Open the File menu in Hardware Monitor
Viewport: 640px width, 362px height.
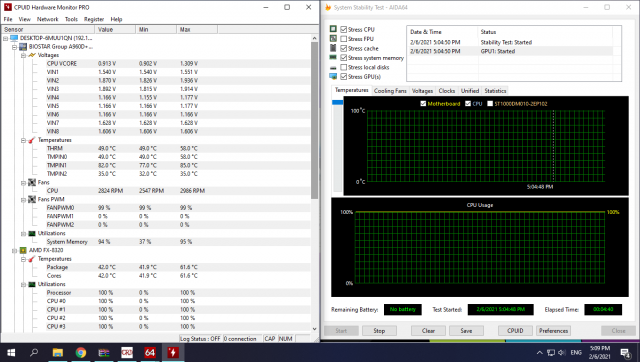click(x=8, y=19)
